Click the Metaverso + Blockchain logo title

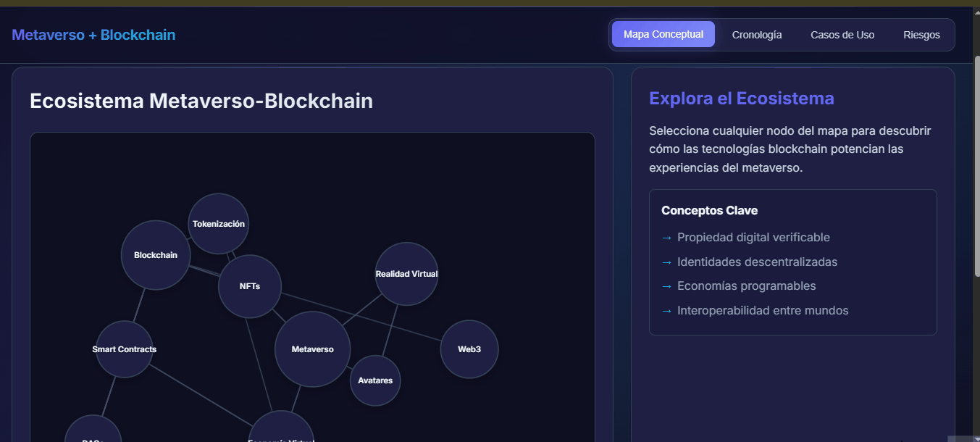click(93, 35)
